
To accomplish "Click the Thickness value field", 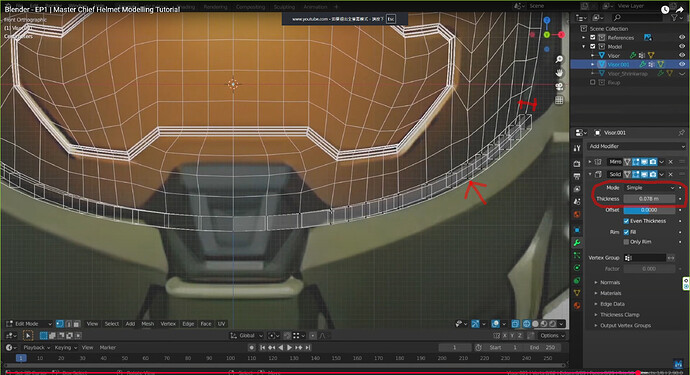I will pyautogui.click(x=650, y=199).
